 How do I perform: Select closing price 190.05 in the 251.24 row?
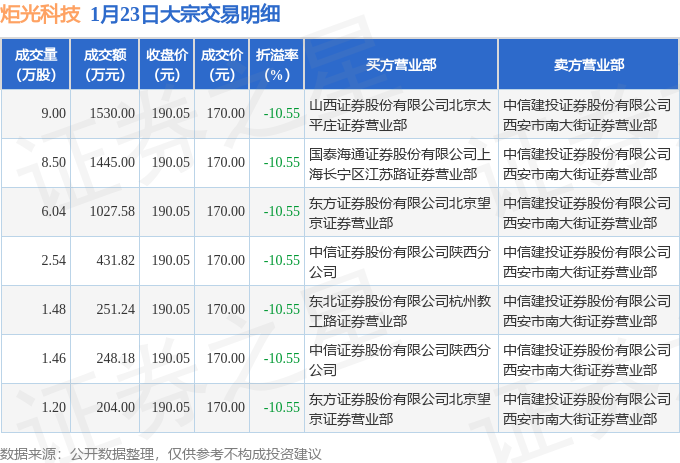pos(171,310)
